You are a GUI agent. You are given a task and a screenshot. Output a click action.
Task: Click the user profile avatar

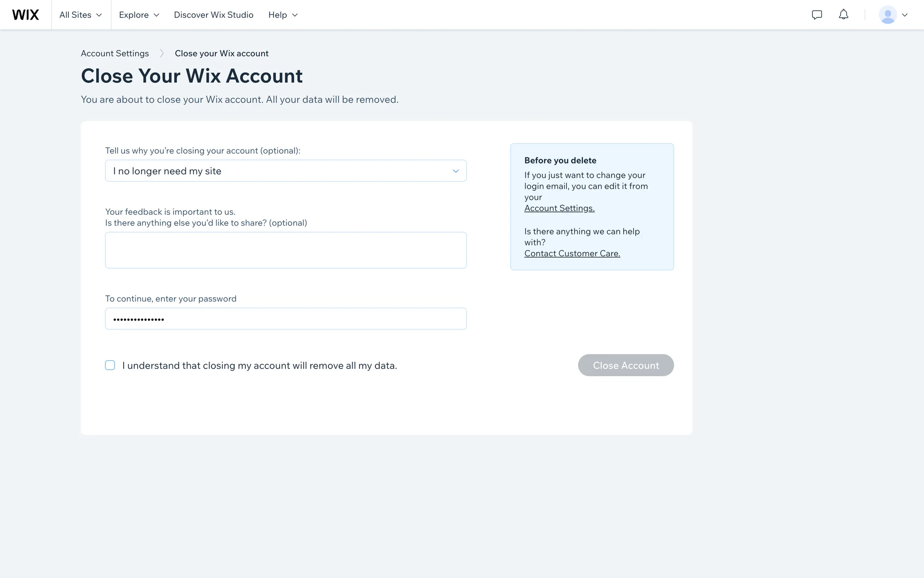pyautogui.click(x=887, y=15)
